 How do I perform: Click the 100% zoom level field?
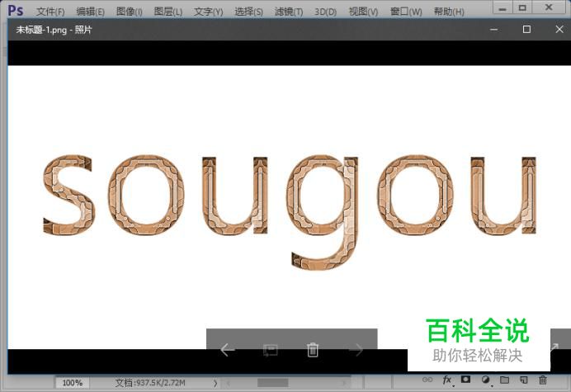pos(73,383)
